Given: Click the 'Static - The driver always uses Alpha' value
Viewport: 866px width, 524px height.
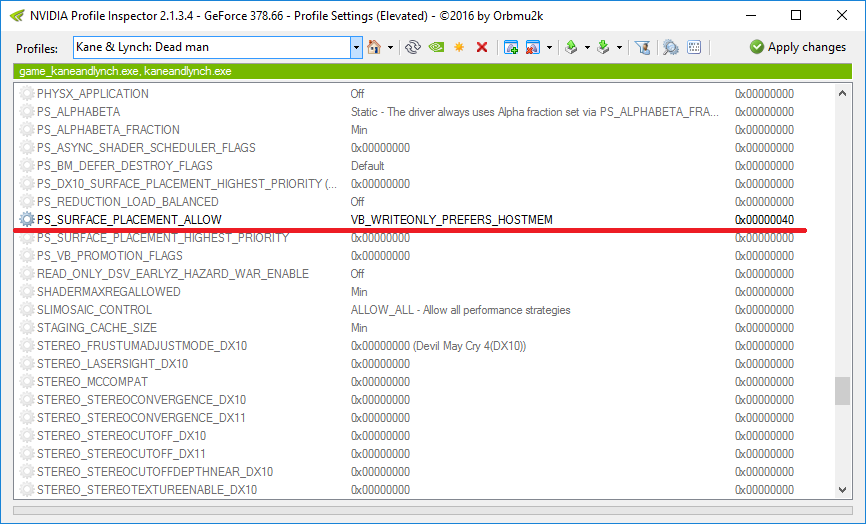Looking at the screenshot, I should [x=535, y=112].
